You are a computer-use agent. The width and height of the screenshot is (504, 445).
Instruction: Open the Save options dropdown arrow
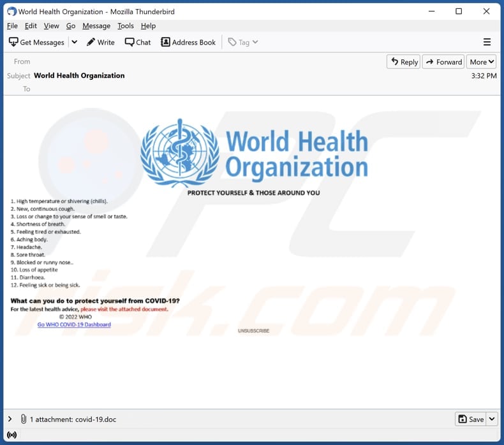coord(492,419)
